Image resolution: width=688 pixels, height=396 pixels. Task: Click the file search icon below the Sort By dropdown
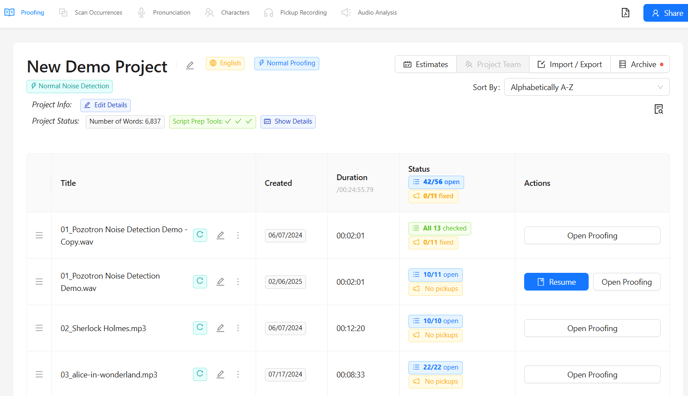659,109
